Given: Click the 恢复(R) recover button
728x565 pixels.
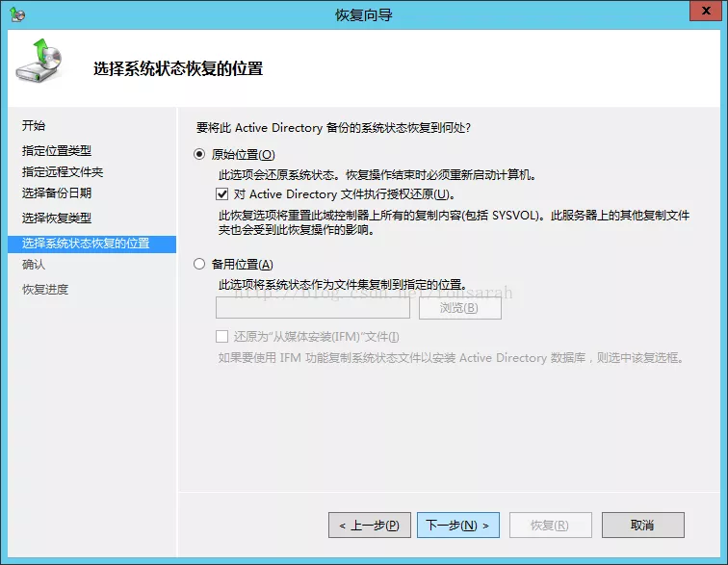Looking at the screenshot, I should (549, 526).
